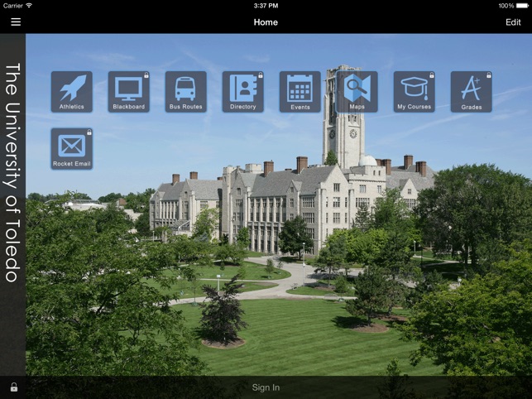Open the hamburger menu

click(x=16, y=22)
